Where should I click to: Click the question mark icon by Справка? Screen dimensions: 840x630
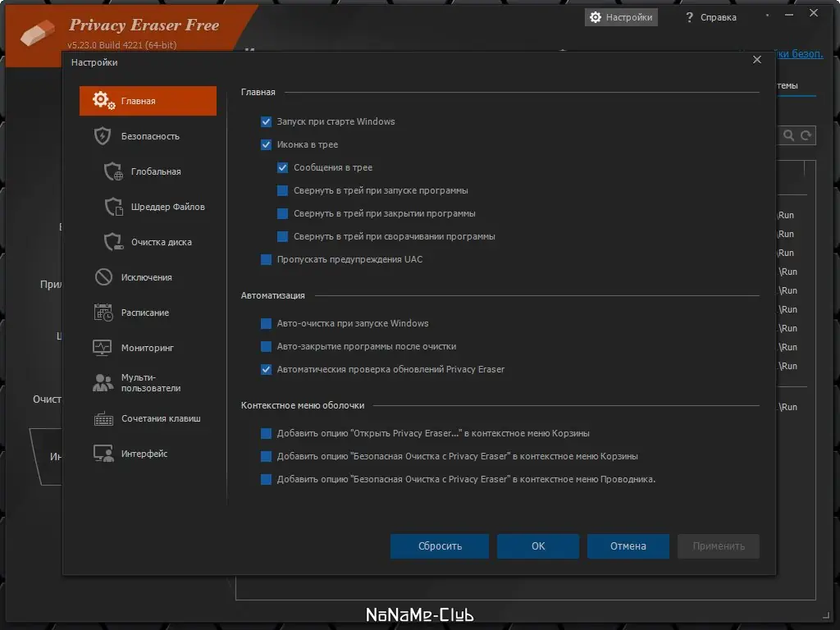click(x=689, y=17)
